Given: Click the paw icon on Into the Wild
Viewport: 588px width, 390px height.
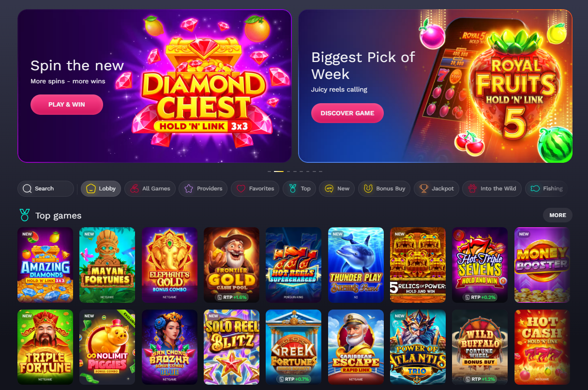Looking at the screenshot, I should (x=472, y=188).
